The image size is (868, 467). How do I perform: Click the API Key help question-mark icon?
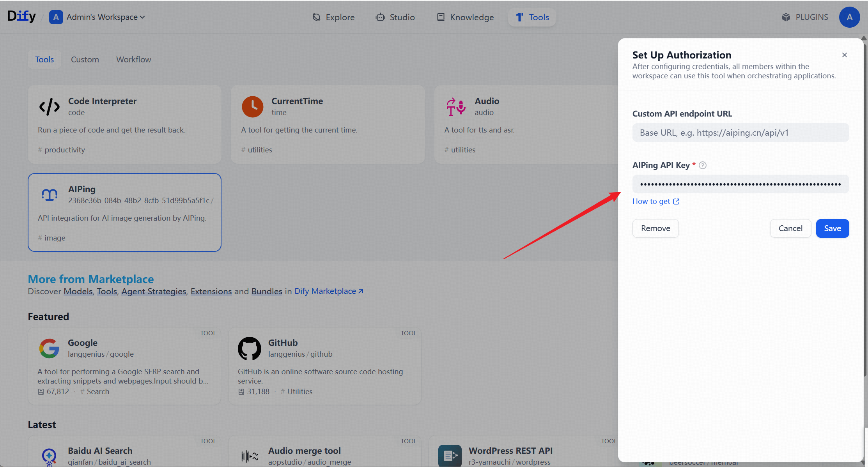click(702, 165)
